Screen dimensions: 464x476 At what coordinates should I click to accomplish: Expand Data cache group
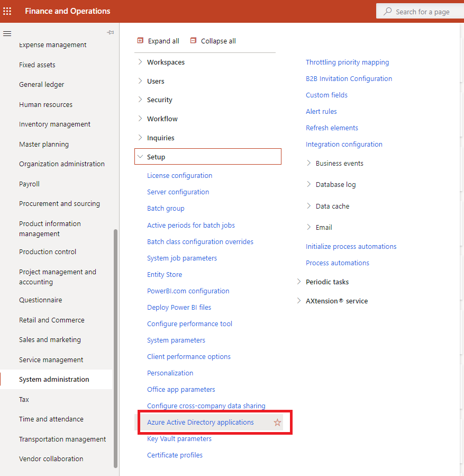tap(309, 206)
